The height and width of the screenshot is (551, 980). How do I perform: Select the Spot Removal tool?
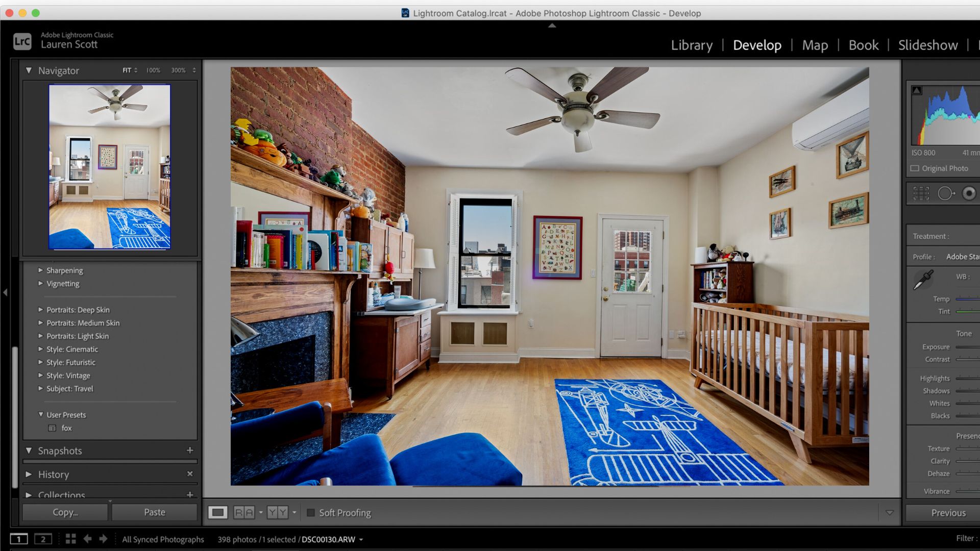(945, 193)
